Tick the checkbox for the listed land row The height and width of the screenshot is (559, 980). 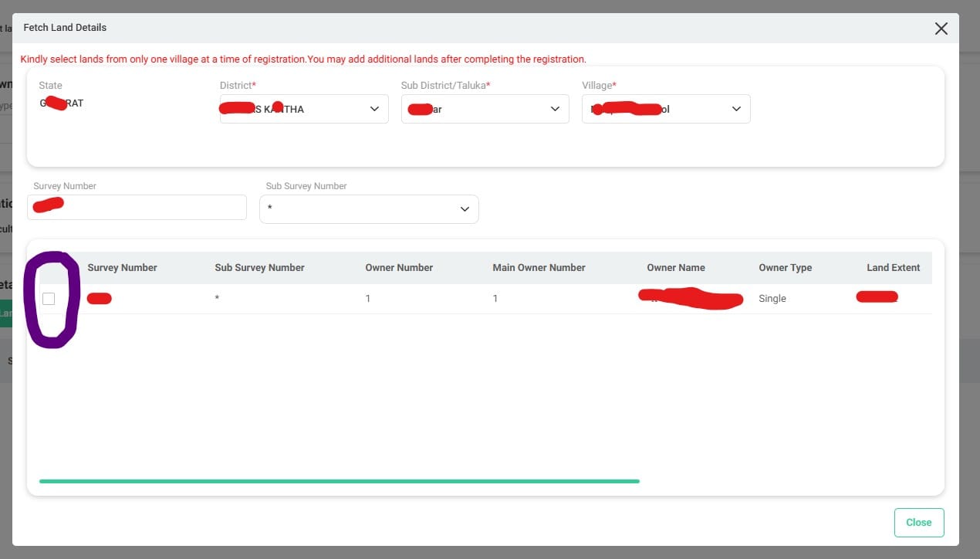click(49, 299)
